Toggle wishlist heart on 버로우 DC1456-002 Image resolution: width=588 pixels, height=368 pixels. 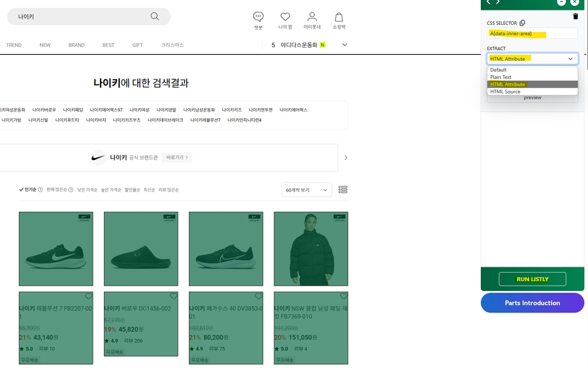pyautogui.click(x=174, y=296)
